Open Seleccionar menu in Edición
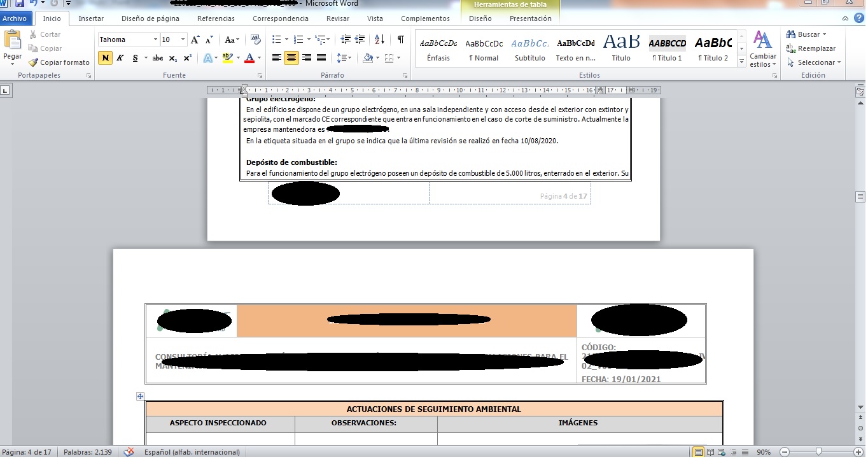 point(814,62)
